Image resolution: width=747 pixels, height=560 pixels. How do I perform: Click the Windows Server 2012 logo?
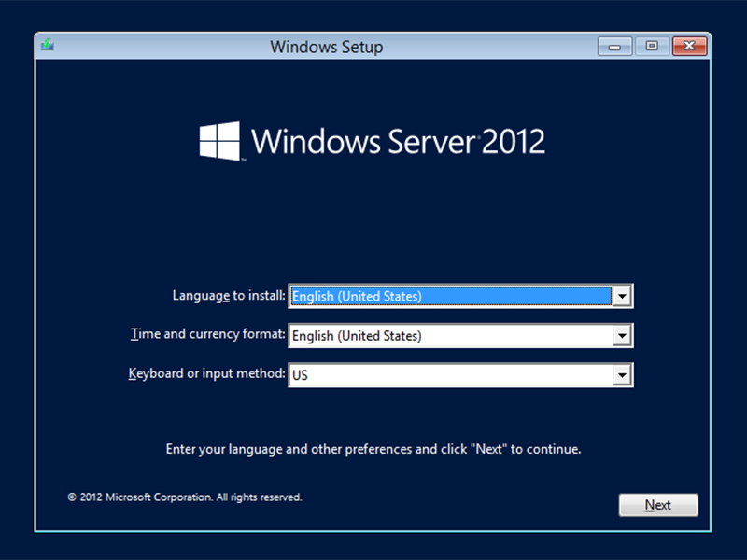(x=372, y=141)
